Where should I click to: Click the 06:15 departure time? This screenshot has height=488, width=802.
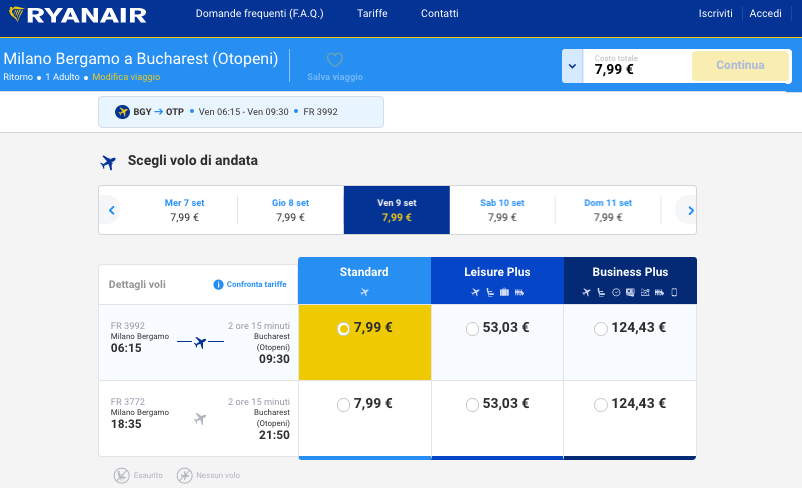pos(126,348)
